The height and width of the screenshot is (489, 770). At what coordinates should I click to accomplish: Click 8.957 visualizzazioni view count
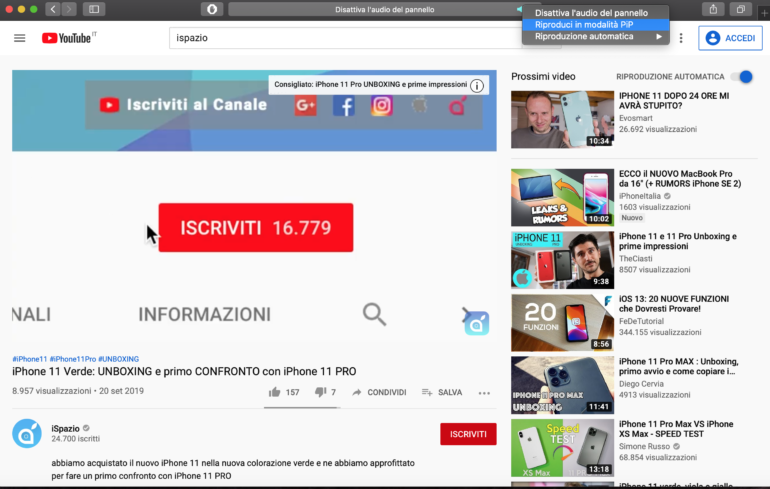[x=52, y=391]
